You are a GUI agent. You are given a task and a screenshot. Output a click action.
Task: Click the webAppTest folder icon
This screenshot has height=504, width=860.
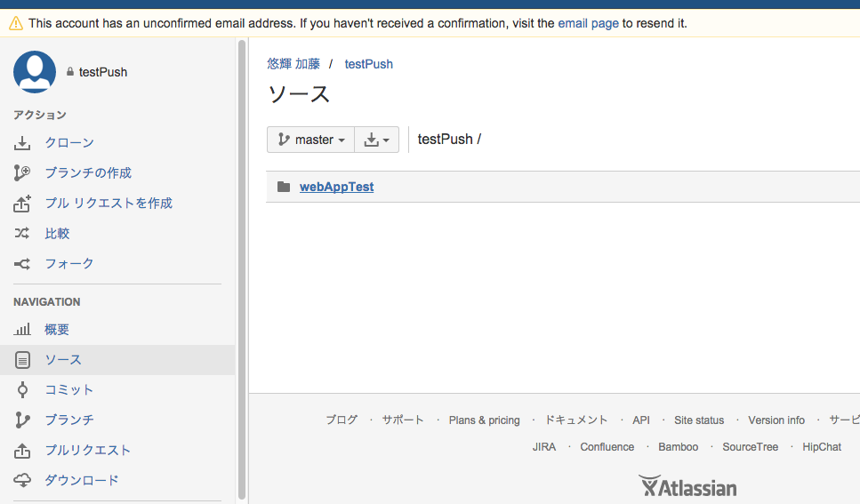(284, 187)
